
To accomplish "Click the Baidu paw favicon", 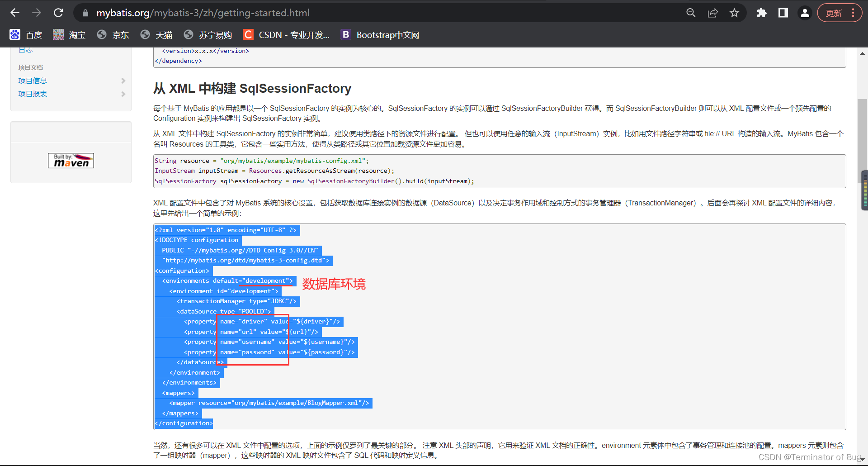I will pyautogui.click(x=15, y=34).
